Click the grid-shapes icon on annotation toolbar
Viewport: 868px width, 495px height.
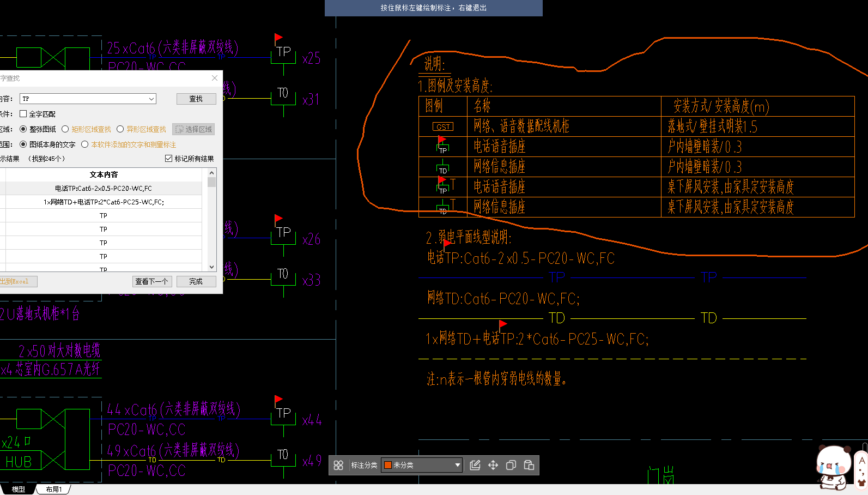[x=338, y=465]
